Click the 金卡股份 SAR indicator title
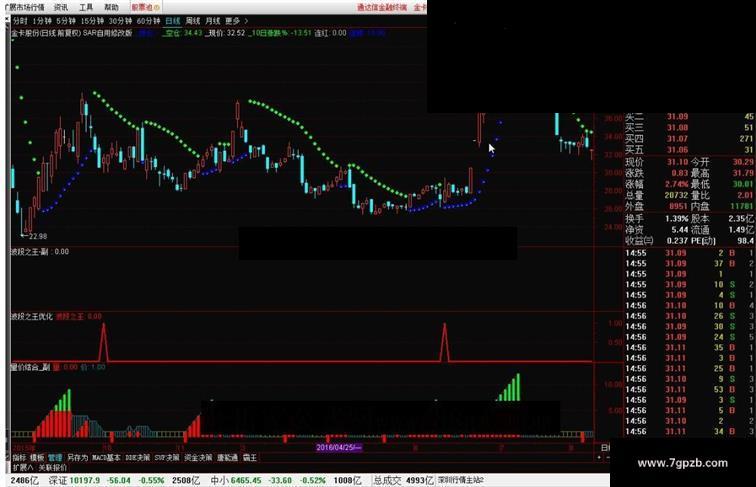The width and height of the screenshot is (756, 487). click(71, 33)
